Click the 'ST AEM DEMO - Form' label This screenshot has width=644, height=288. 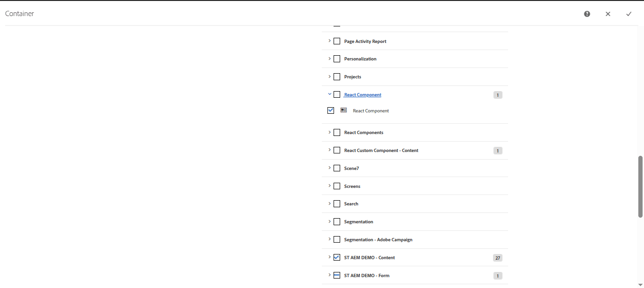(367, 276)
